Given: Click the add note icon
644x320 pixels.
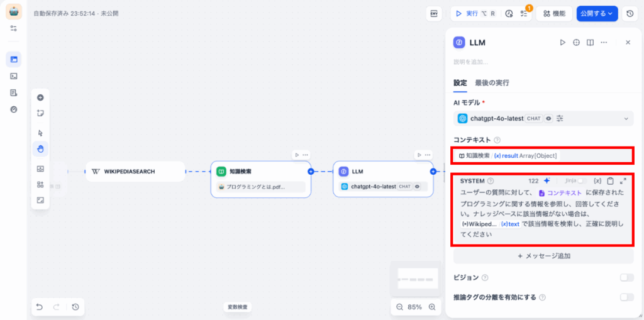Looking at the screenshot, I should pos(40,113).
